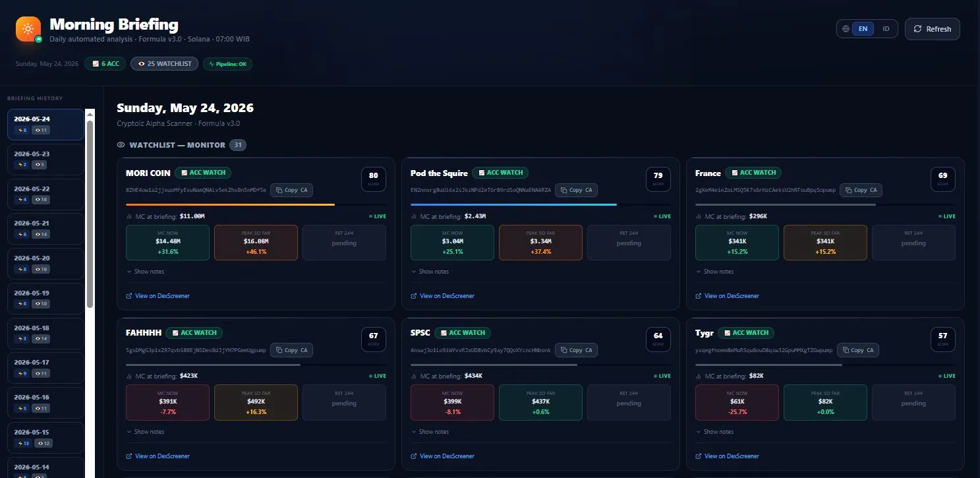This screenshot has width=980, height=478.
Task: Copy the MORI COIN contract address
Action: pyautogui.click(x=291, y=190)
